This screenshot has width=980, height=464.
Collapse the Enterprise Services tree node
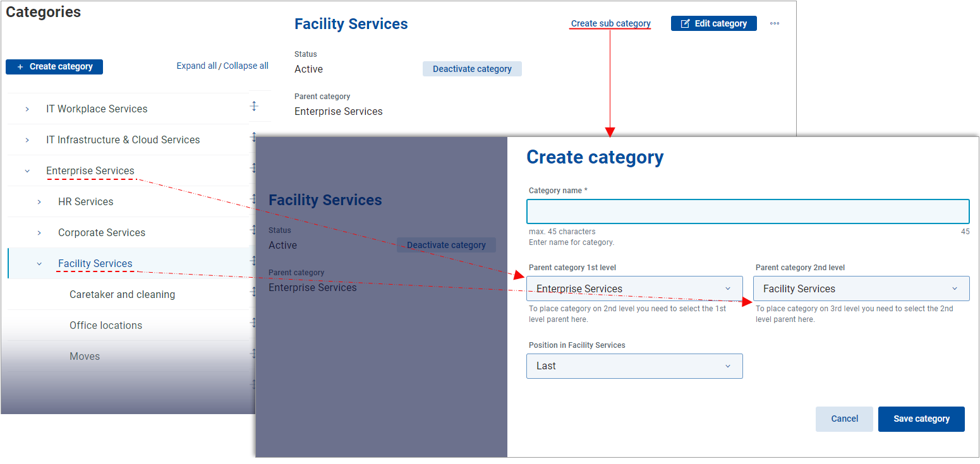pyautogui.click(x=27, y=171)
